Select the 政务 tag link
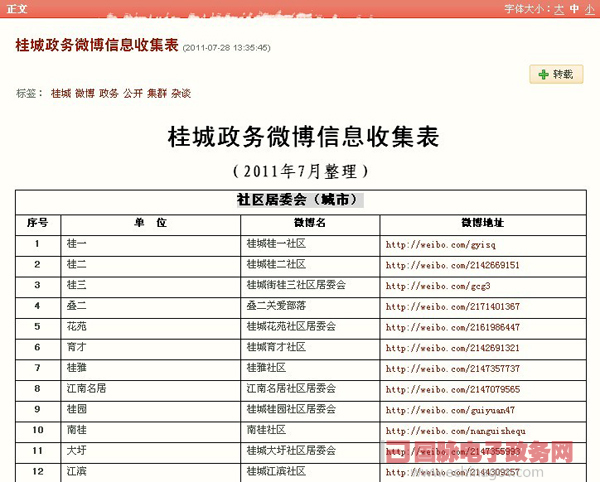 (108, 93)
